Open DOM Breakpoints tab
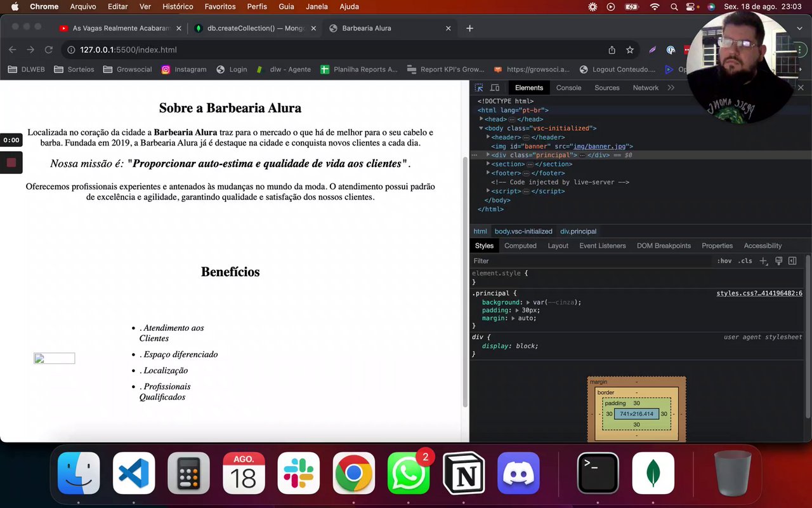The height and width of the screenshot is (508, 812). 664,246
